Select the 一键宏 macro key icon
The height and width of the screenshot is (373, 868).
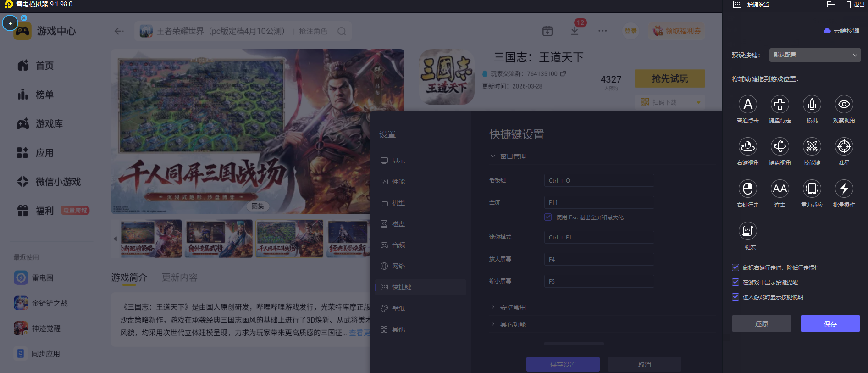[748, 231]
